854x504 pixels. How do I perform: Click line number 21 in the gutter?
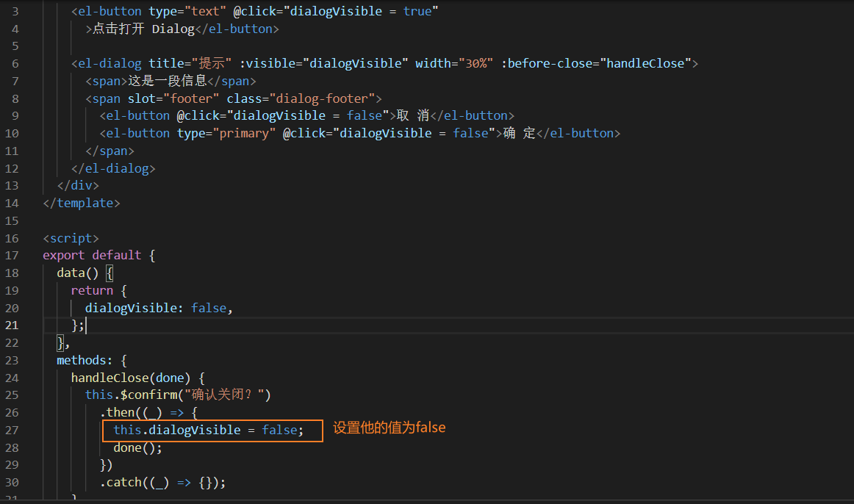12,325
